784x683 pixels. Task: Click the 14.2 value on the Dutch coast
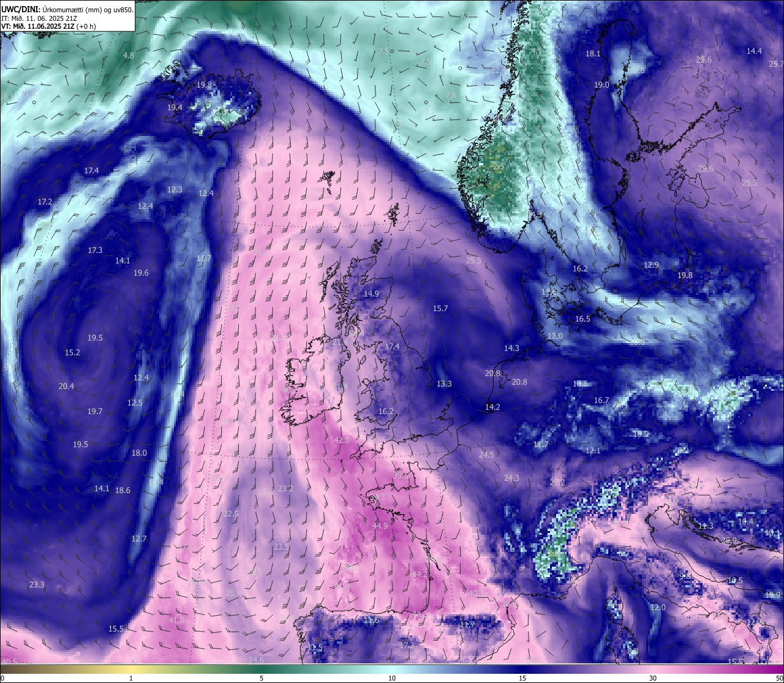tap(492, 407)
